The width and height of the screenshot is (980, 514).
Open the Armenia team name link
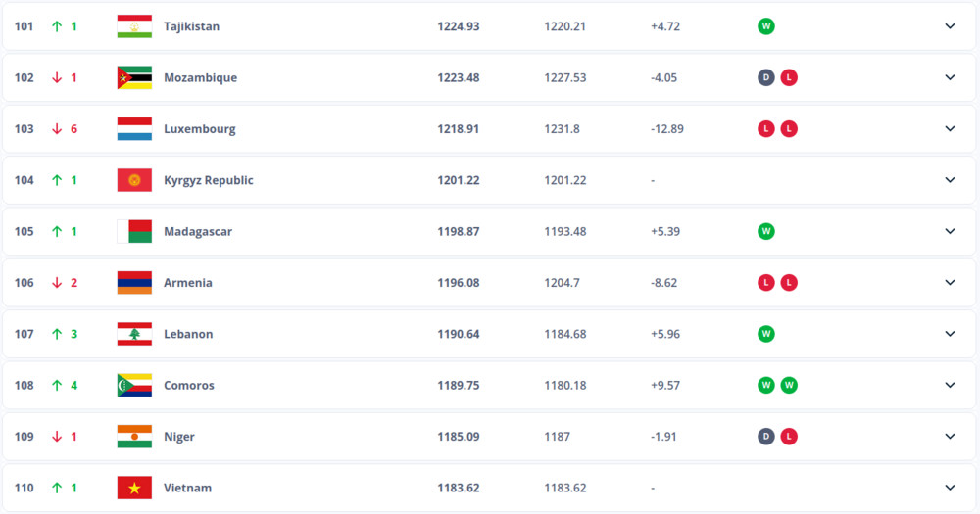click(x=188, y=283)
